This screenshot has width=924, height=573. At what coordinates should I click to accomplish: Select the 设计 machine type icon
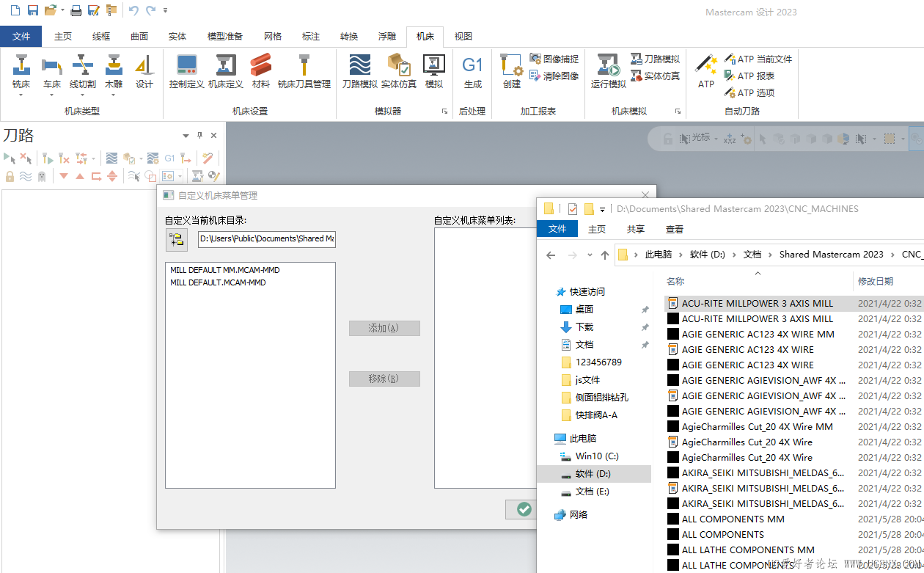pos(144,71)
